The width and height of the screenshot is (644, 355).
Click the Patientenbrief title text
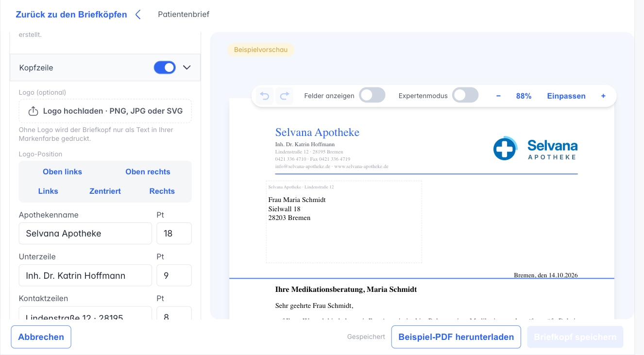184,15
